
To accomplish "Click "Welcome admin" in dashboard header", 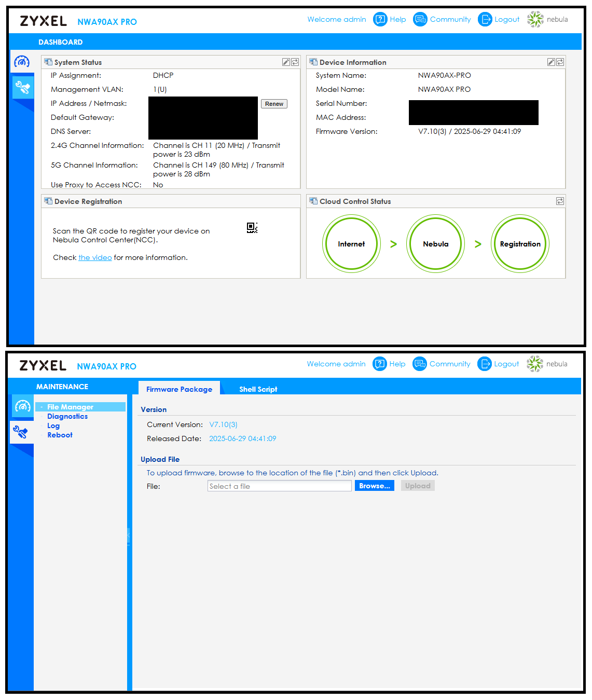I will click(337, 19).
